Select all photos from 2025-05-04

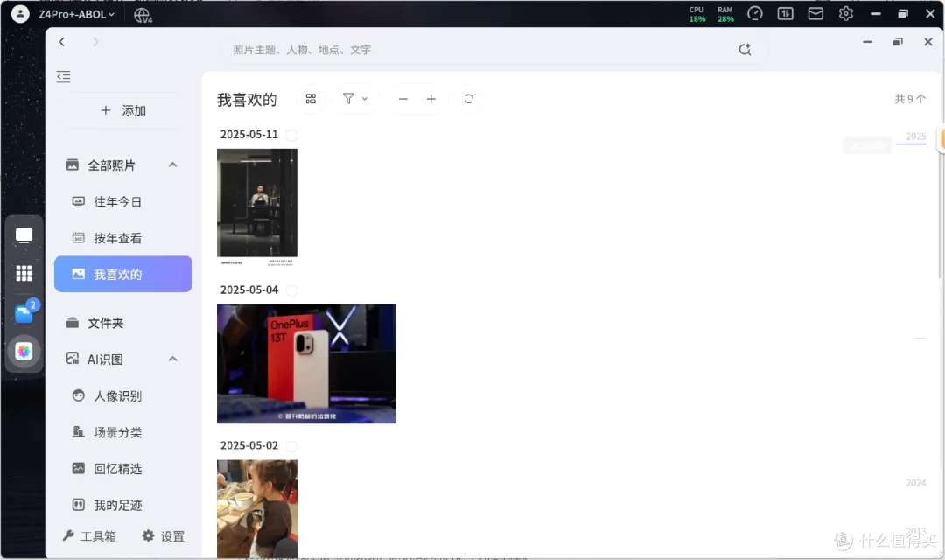(x=291, y=290)
